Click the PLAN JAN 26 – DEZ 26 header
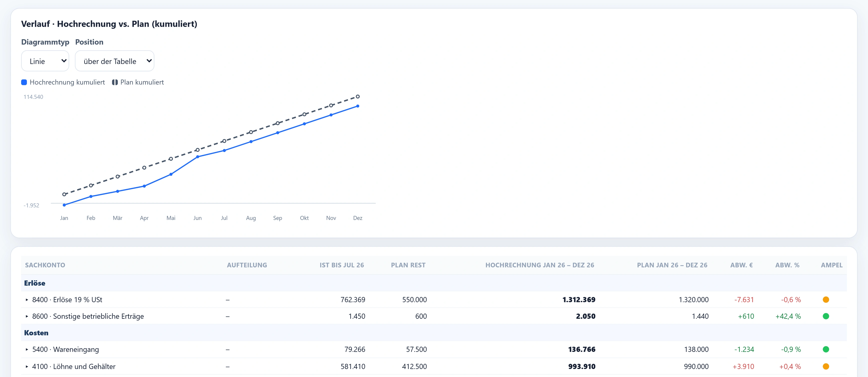Screen dimensions: 868x377 click(x=672, y=265)
